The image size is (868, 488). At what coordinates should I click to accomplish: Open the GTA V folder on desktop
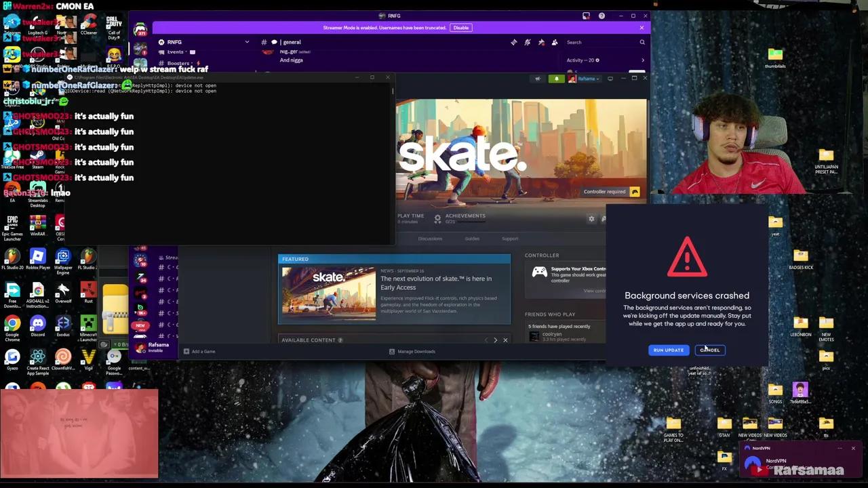(724, 427)
